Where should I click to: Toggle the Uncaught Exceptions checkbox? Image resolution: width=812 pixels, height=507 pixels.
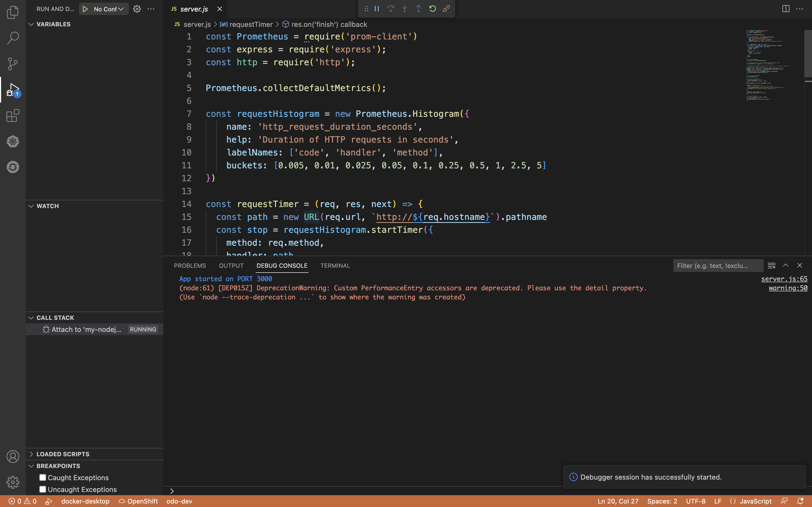(42, 489)
